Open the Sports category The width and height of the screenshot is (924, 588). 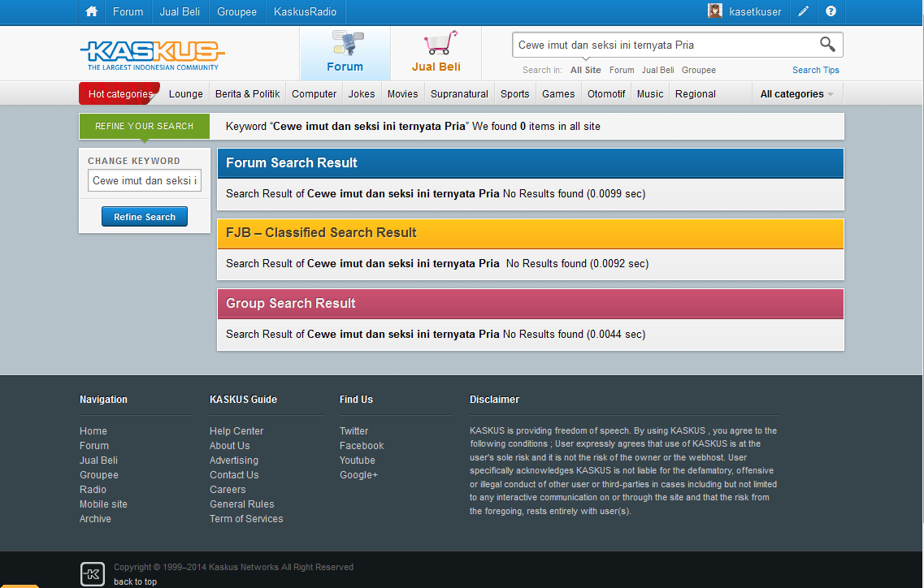coord(515,93)
